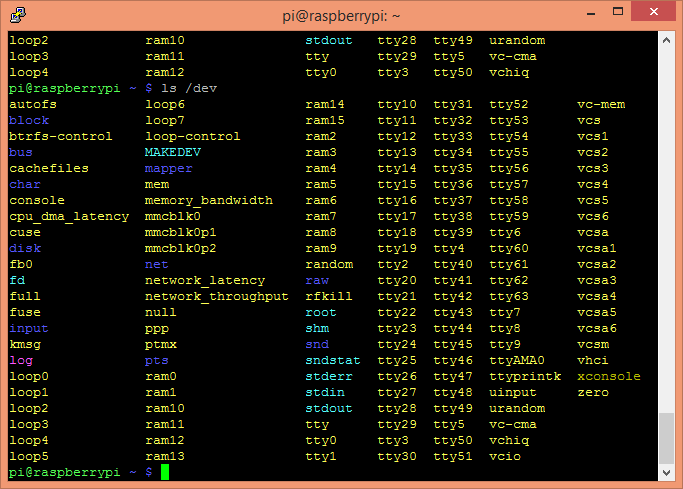Close the pi@raspberrypi terminal window
This screenshot has width=683, height=489.
tap(654, 12)
